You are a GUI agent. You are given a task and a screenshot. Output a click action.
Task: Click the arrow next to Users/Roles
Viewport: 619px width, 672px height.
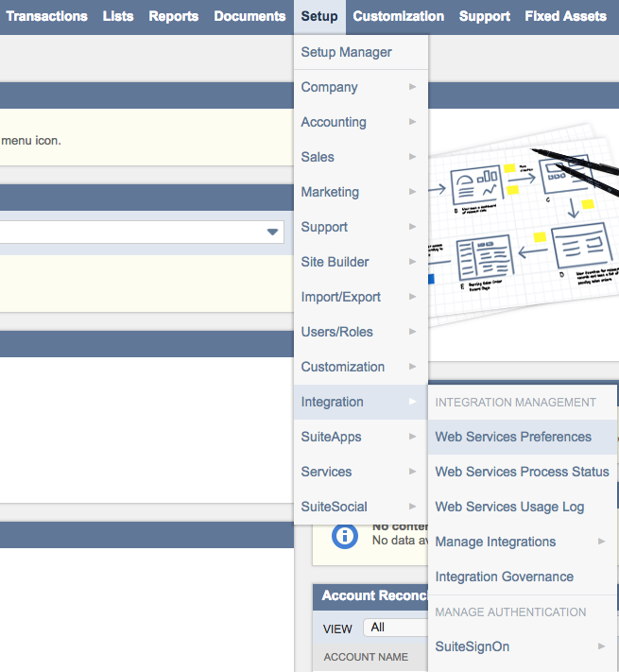[413, 332]
